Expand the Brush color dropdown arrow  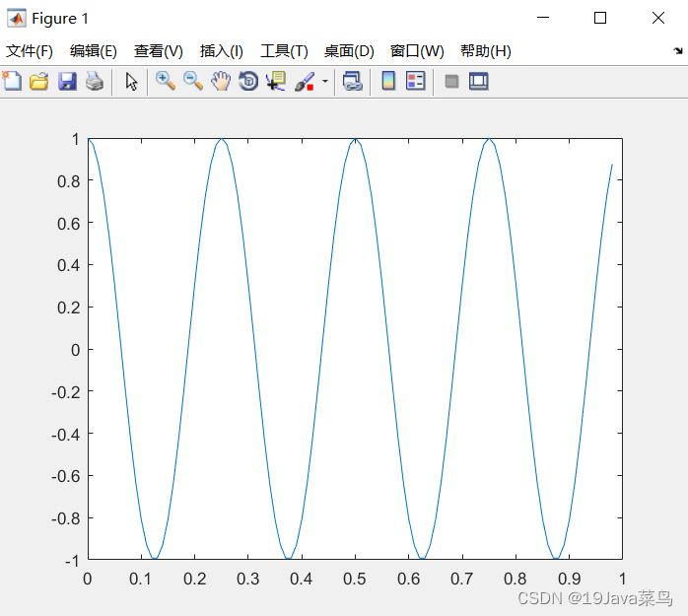coord(325,81)
